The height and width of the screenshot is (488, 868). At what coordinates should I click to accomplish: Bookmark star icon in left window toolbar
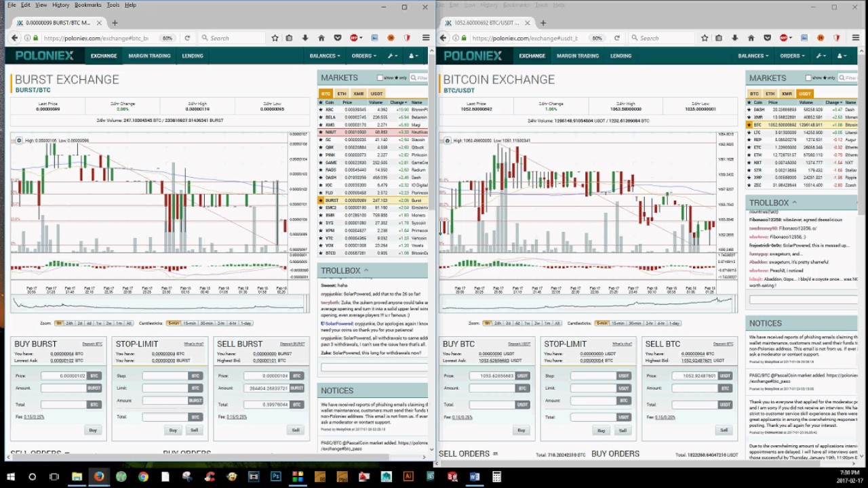click(275, 38)
